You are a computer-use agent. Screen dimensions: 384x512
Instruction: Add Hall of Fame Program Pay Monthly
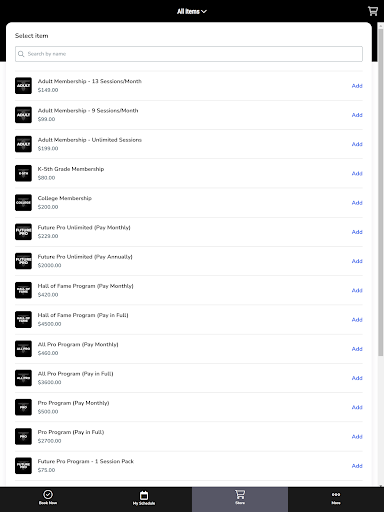(357, 290)
